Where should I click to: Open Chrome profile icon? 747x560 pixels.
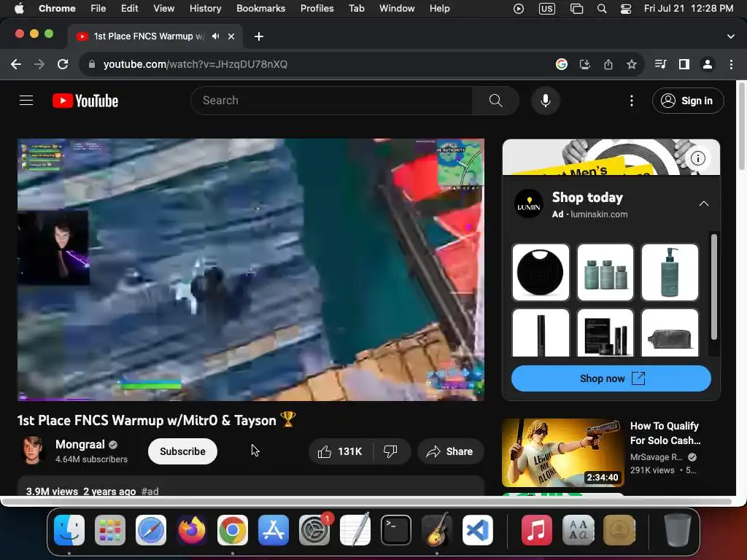click(708, 64)
